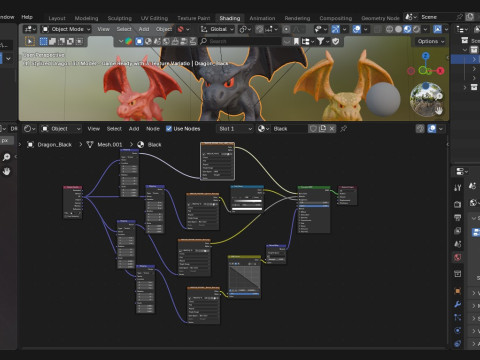Select the Tweak tool in the viewport toolbar
The height and width of the screenshot is (360, 480).
point(30,41)
